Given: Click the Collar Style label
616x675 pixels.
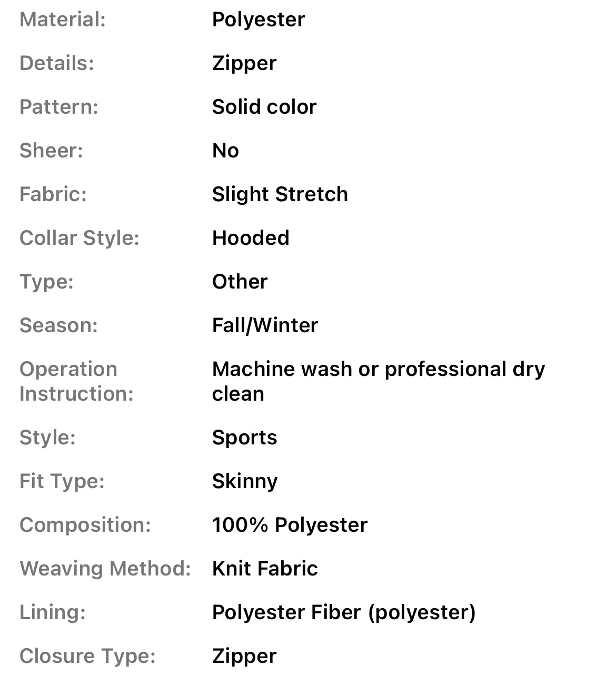Looking at the screenshot, I should click(x=79, y=239).
